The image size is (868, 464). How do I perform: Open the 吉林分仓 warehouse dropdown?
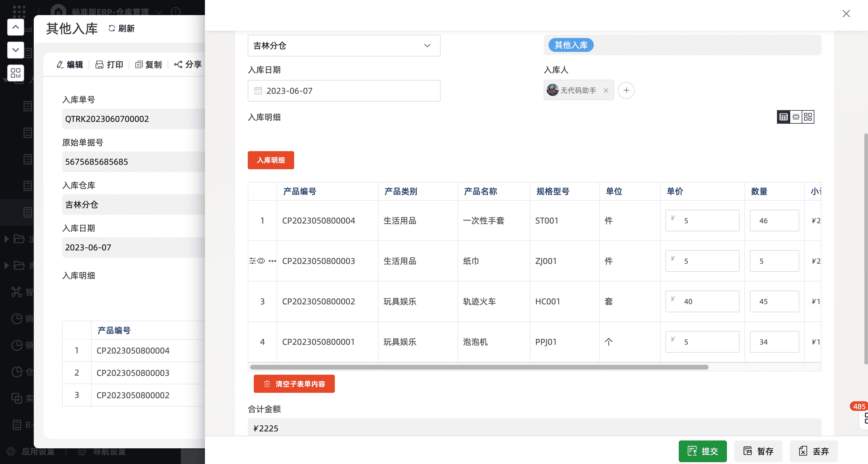344,46
